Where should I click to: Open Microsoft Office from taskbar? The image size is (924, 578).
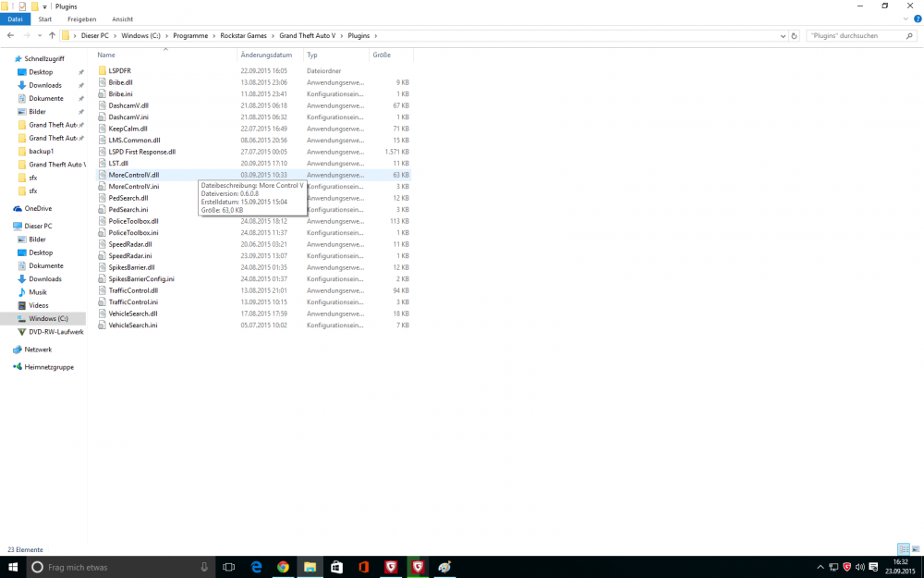click(x=363, y=567)
